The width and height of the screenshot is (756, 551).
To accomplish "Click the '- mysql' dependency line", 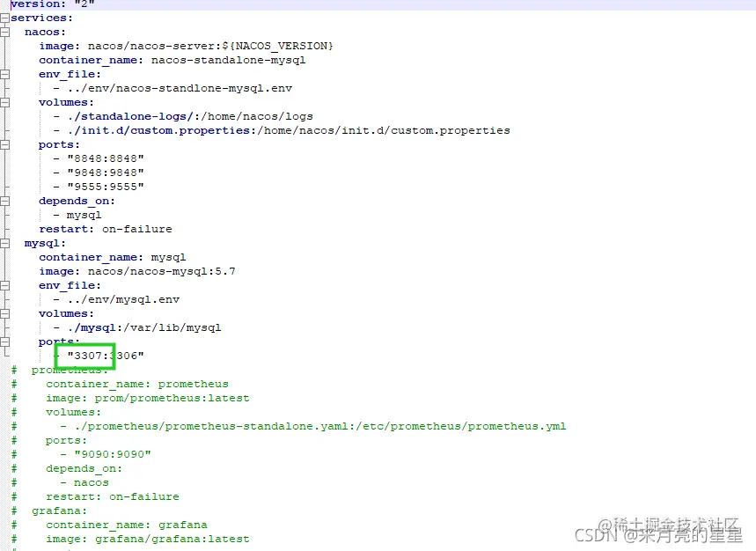I will 77,215.
